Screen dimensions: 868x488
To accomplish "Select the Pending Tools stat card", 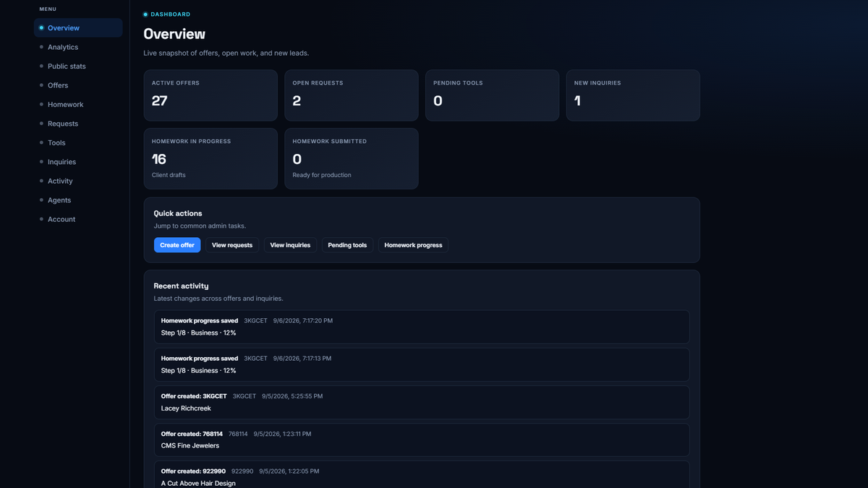I will click(x=492, y=95).
